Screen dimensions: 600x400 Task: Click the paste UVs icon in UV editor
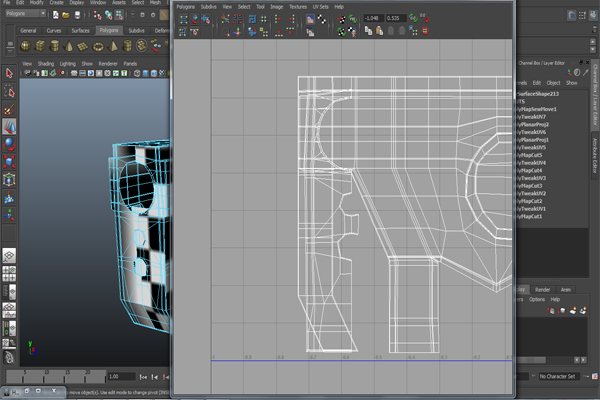pyautogui.click(x=379, y=31)
